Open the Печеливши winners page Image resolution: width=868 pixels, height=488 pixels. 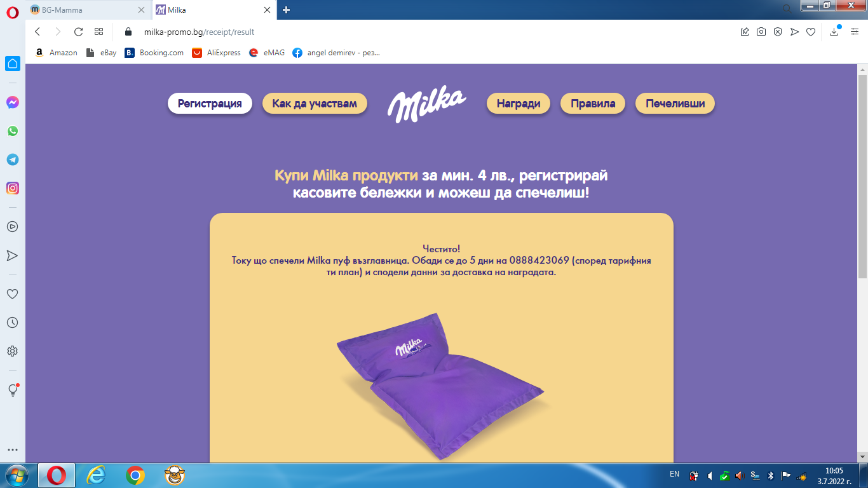[675, 104]
